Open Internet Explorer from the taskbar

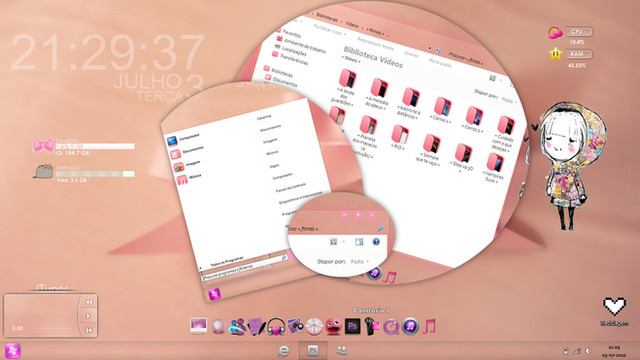point(284,351)
